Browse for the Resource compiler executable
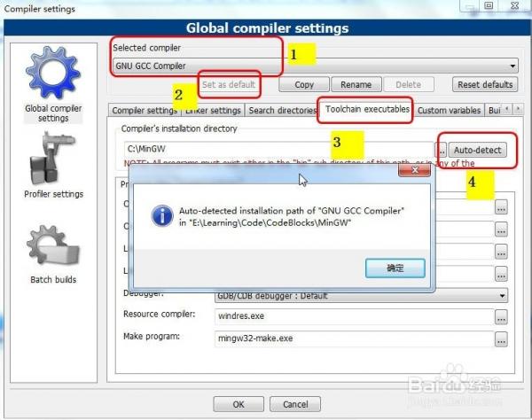Image resolution: width=532 pixels, height=420 pixels. coord(501,316)
